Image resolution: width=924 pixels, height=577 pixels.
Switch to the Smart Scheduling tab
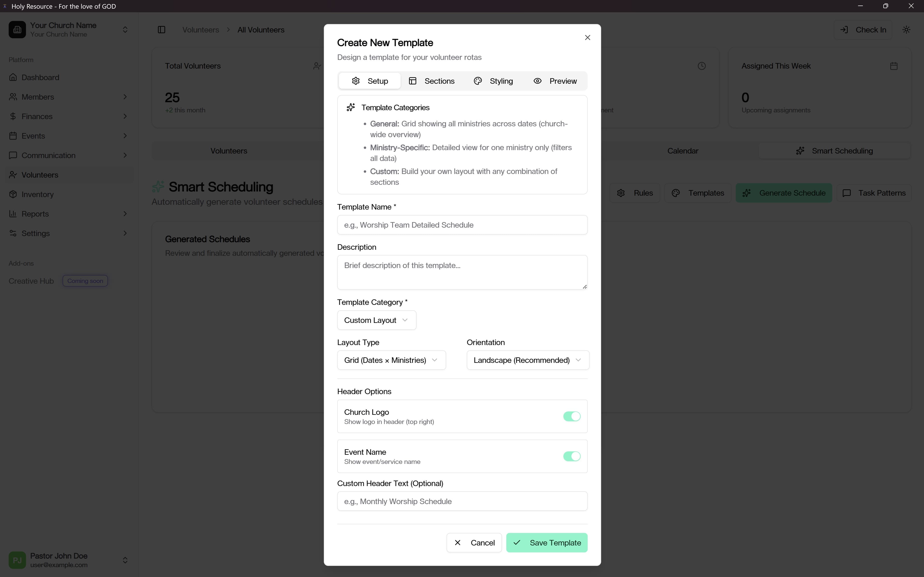point(834,151)
